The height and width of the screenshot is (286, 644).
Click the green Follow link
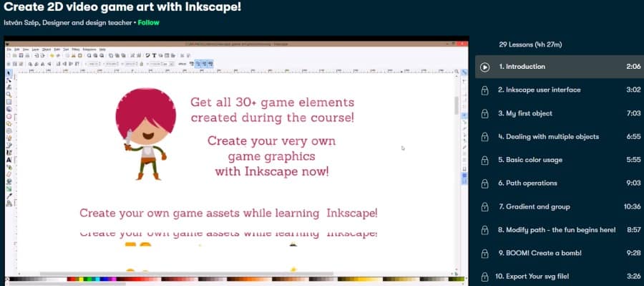[149, 23]
